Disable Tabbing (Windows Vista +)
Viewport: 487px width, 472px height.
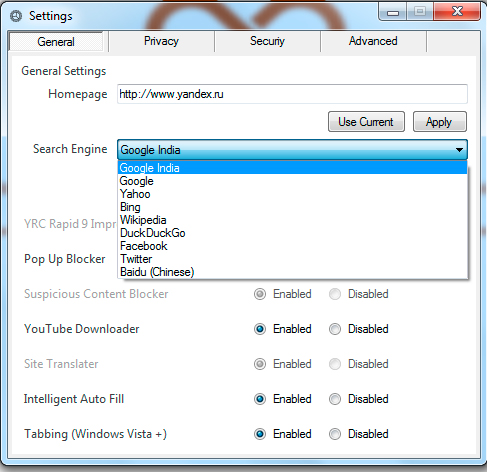pos(335,434)
